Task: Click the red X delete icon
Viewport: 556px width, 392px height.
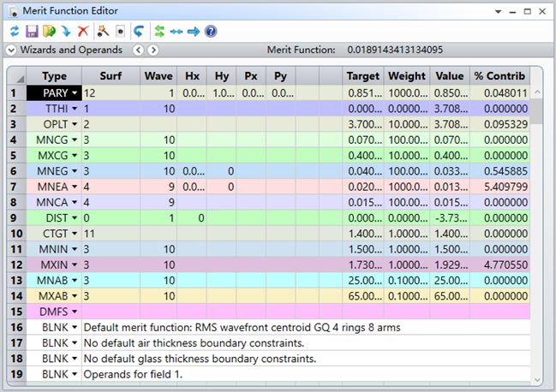Action: tap(83, 31)
